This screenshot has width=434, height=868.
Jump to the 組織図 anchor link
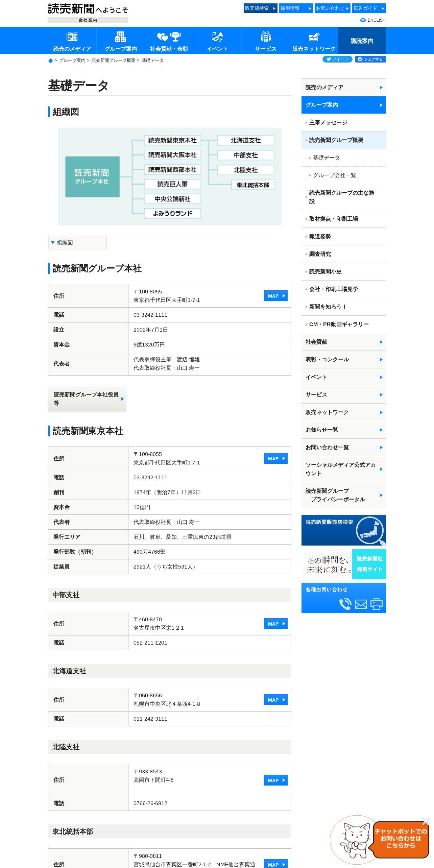pyautogui.click(x=77, y=242)
